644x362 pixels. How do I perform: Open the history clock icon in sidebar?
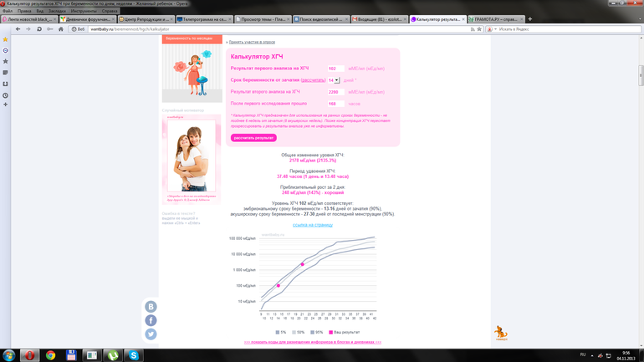click(5, 94)
